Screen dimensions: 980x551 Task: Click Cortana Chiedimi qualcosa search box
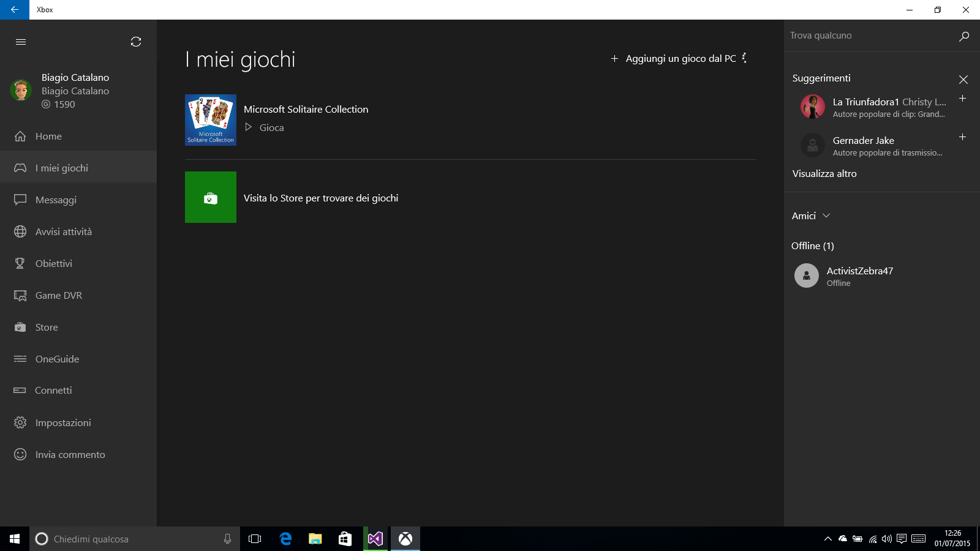click(135, 539)
